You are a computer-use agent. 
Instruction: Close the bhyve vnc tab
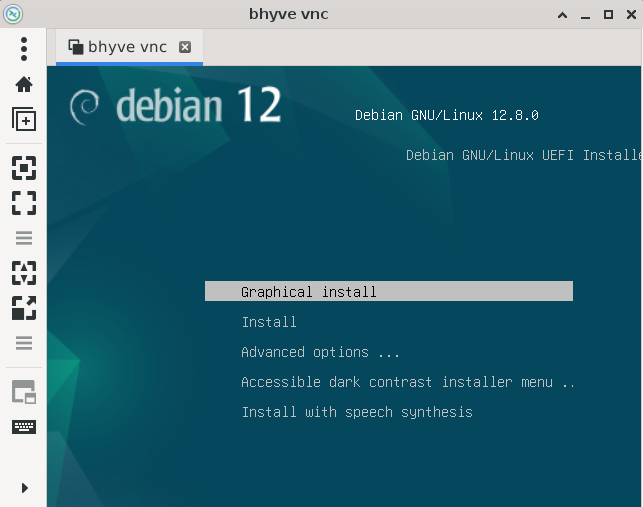(185, 47)
